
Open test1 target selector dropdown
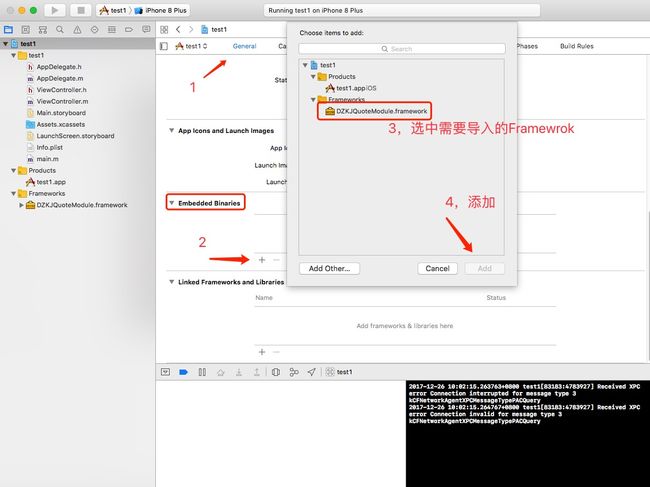pyautogui.click(x=191, y=46)
